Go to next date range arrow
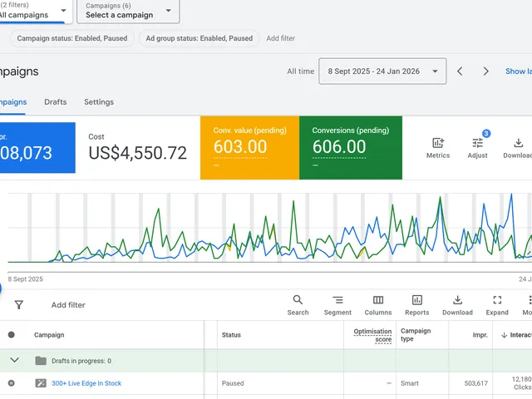 pyautogui.click(x=485, y=71)
